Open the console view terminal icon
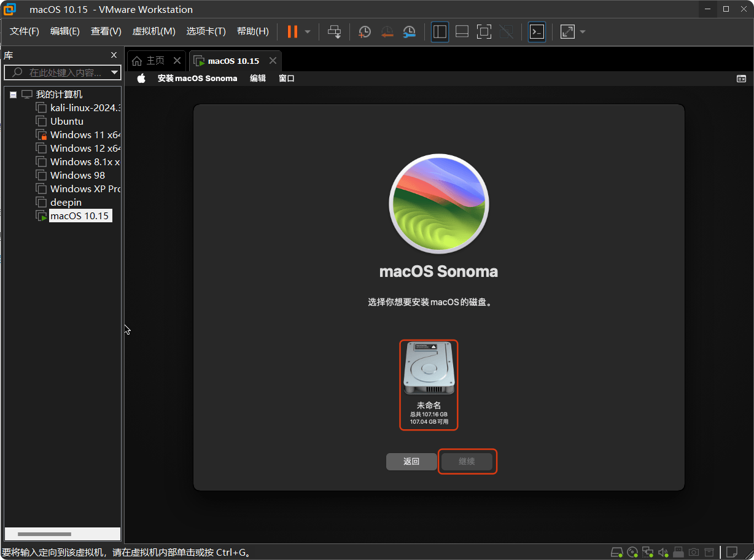 pyautogui.click(x=537, y=32)
